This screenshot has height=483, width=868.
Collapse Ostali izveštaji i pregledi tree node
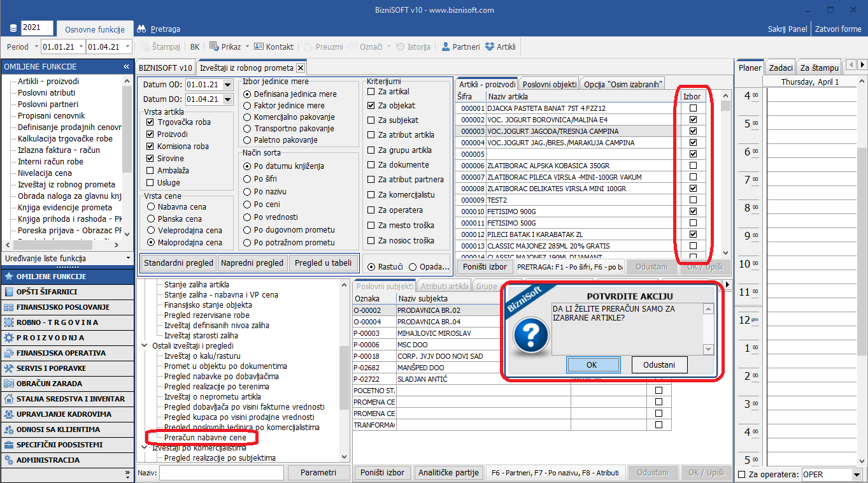click(144, 345)
